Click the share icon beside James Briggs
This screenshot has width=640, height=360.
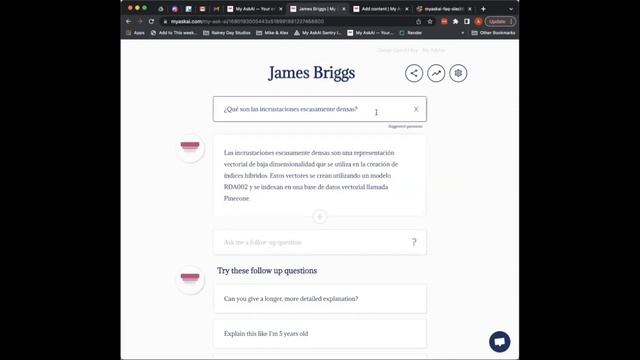[414, 73]
